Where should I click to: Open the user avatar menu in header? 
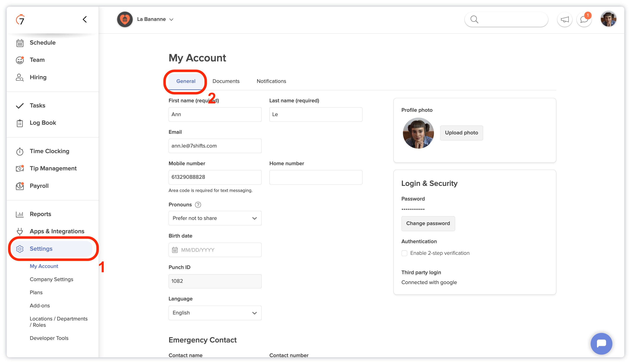pyautogui.click(x=608, y=19)
